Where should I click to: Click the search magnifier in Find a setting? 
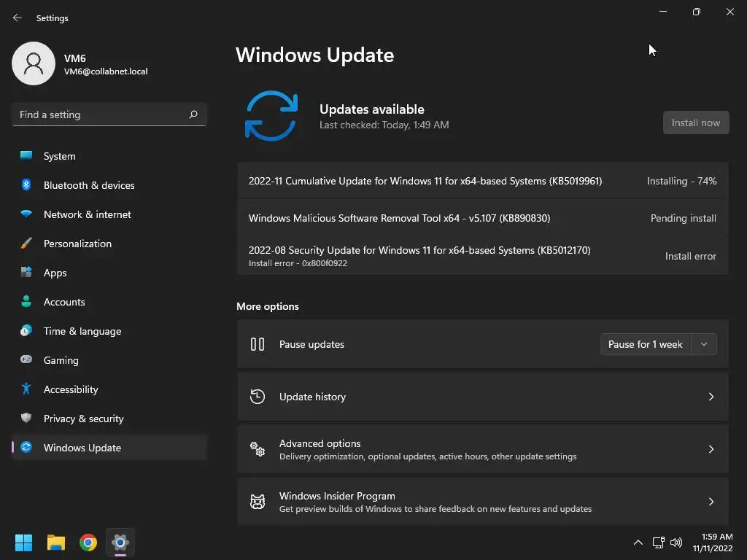(x=193, y=114)
